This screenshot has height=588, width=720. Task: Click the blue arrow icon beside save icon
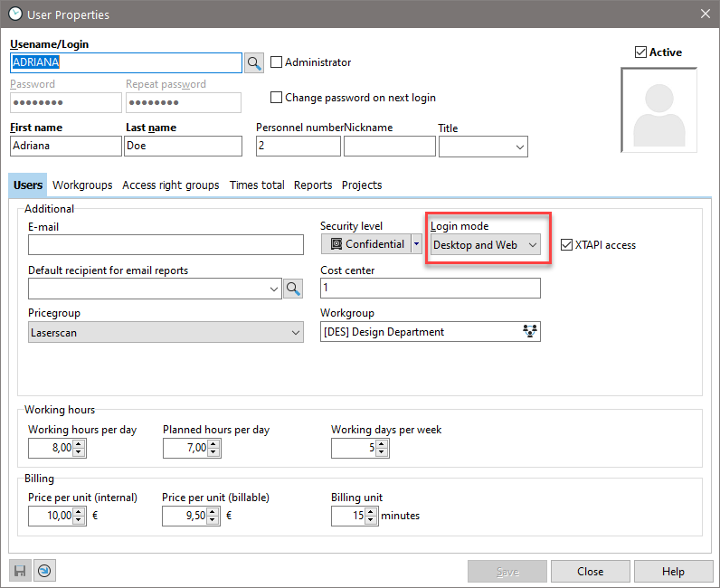43,571
